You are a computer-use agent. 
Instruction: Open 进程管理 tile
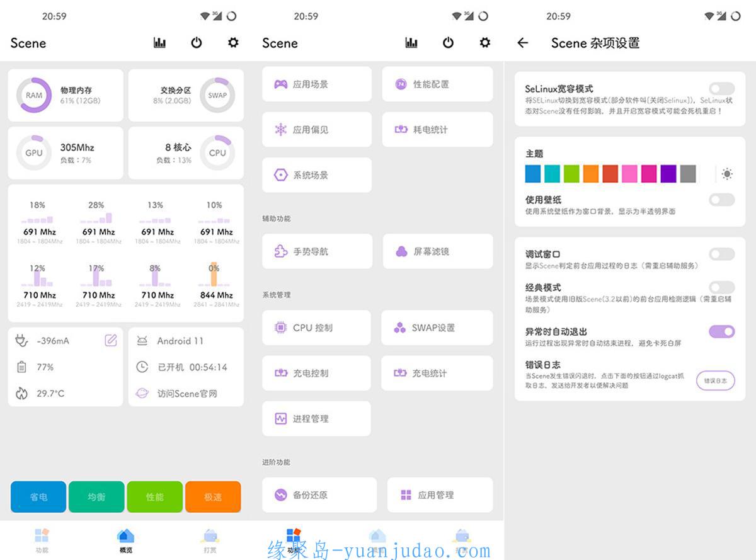316,418
